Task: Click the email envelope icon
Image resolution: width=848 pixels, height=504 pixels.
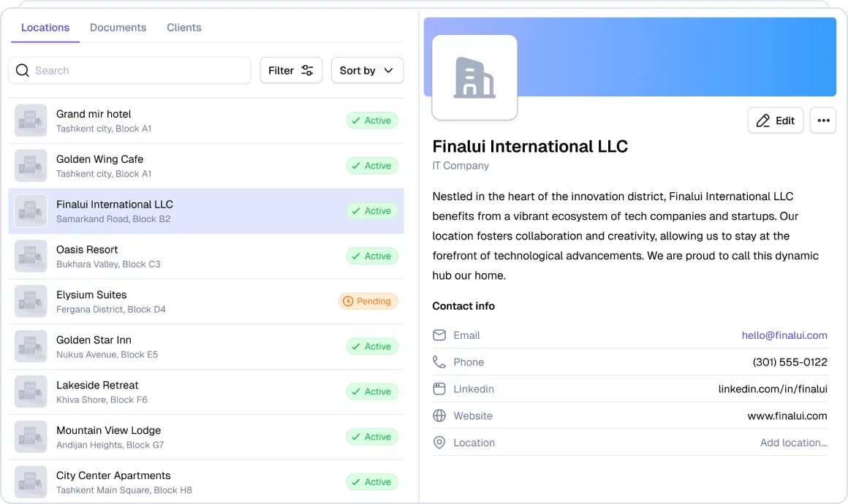Action: click(439, 335)
